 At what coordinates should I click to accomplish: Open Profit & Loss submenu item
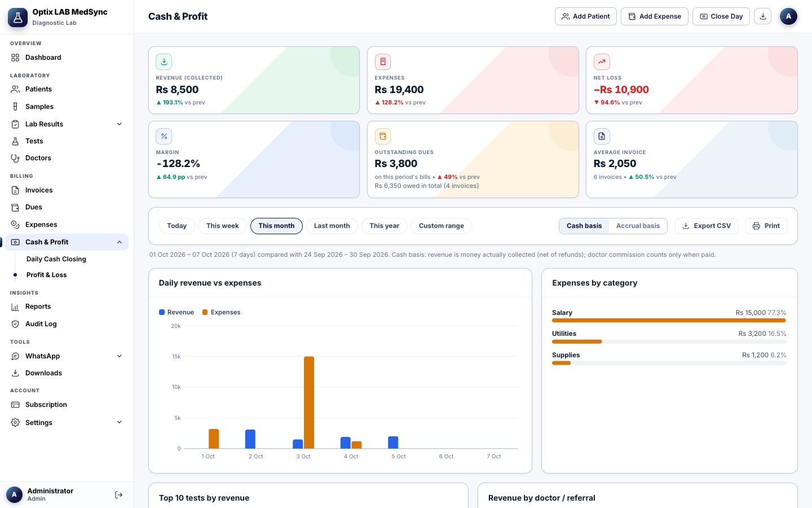[x=47, y=275]
